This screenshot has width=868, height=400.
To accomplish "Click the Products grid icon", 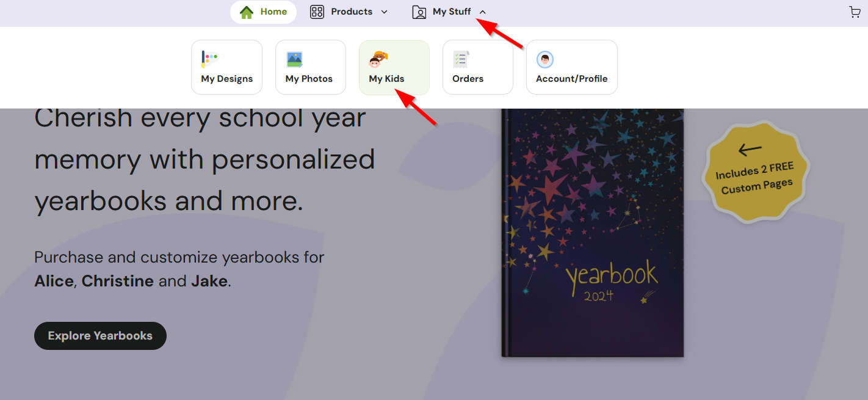I will tap(317, 12).
